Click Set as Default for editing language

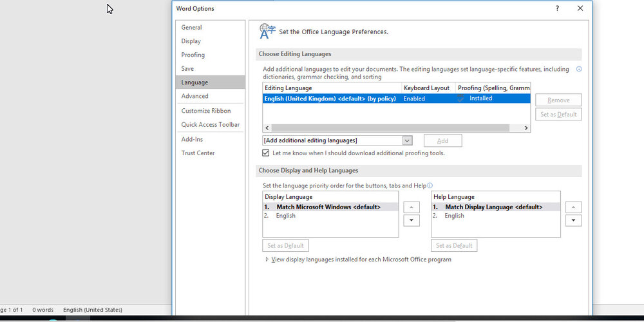558,115
